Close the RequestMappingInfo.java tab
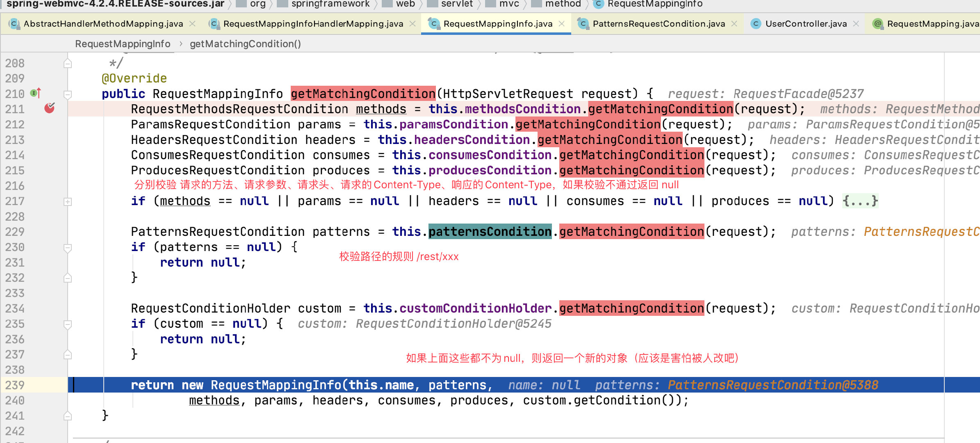Screen dimensions: 980x443 pos(562,24)
